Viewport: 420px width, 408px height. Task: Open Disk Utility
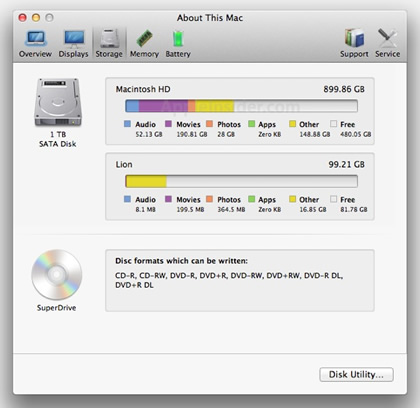tap(356, 375)
